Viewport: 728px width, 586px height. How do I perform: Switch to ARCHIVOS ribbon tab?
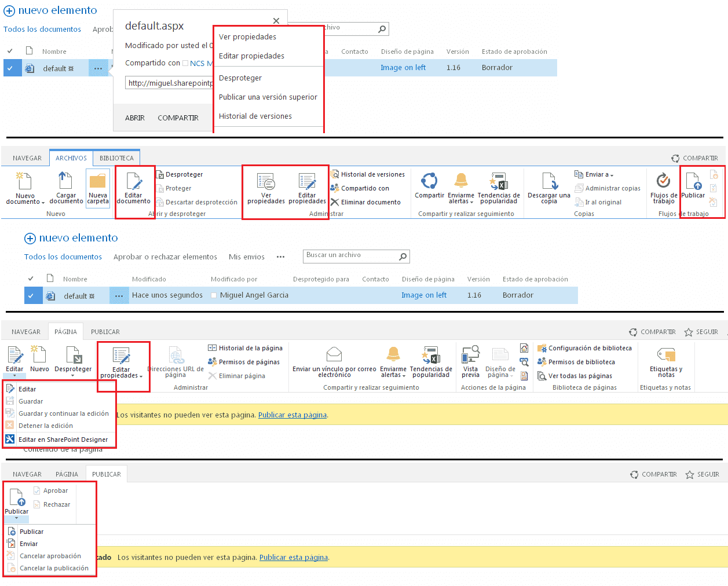[x=71, y=158]
